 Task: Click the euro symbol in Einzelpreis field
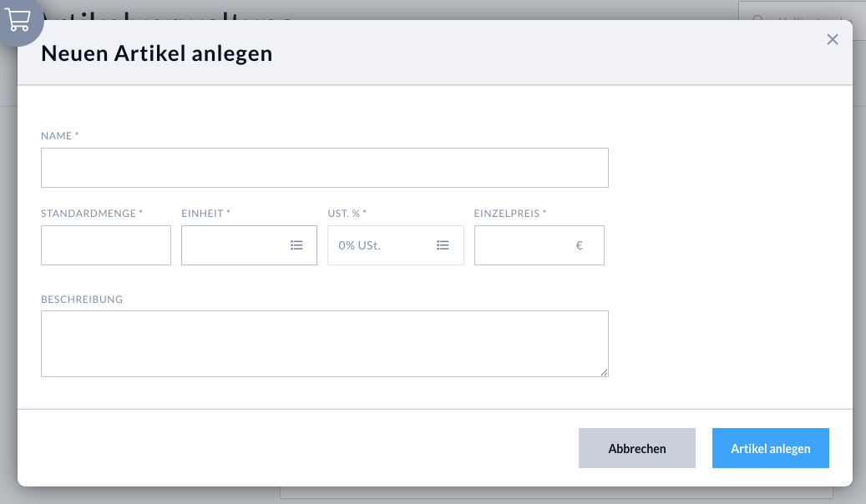pyautogui.click(x=580, y=245)
